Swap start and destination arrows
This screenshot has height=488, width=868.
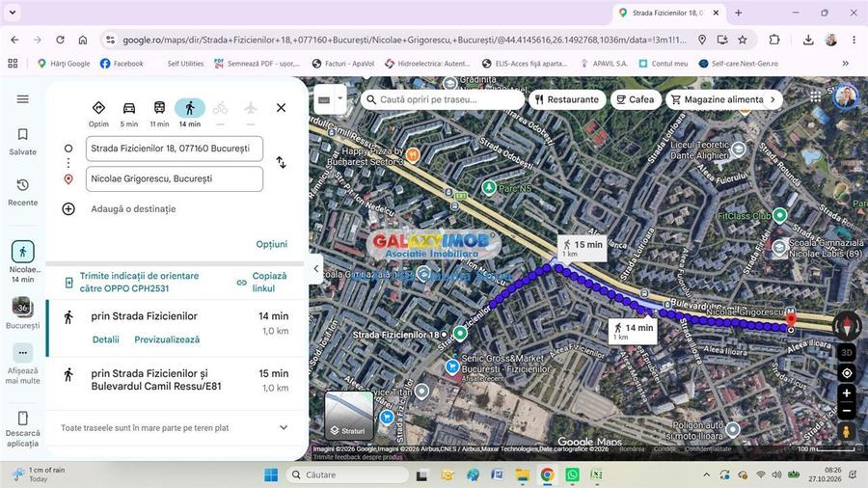tap(282, 162)
